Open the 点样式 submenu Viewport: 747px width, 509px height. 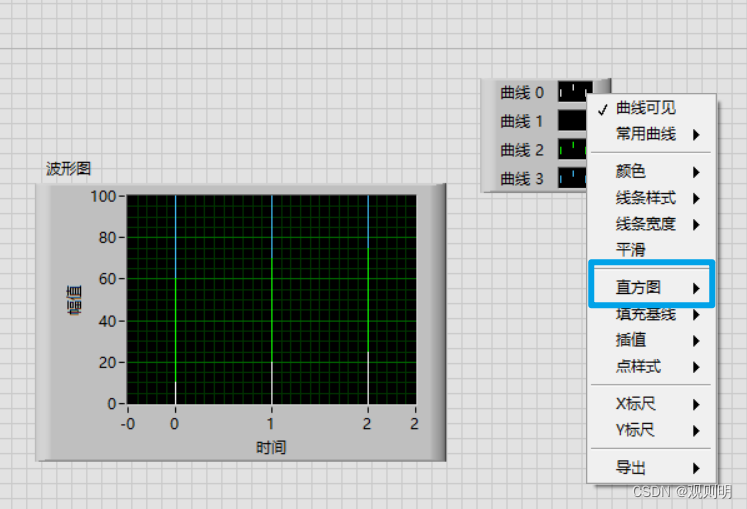(651, 366)
